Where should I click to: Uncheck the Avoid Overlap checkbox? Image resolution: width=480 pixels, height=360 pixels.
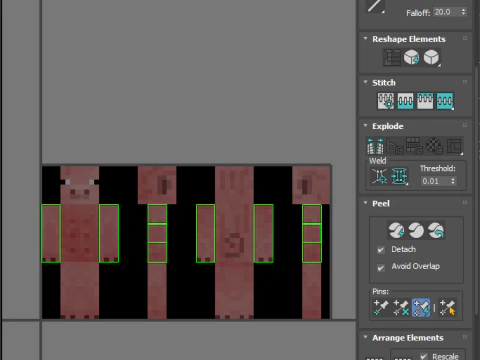[x=381, y=267]
